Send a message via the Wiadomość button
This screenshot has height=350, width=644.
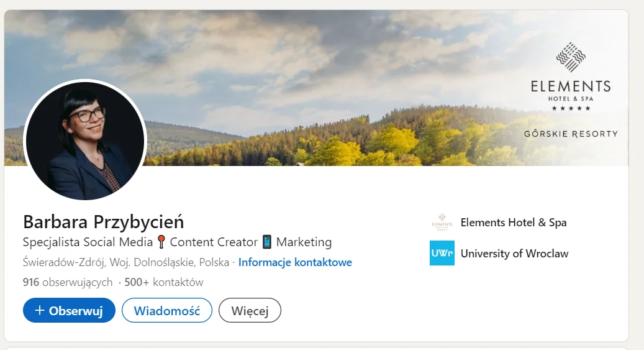pyautogui.click(x=167, y=310)
